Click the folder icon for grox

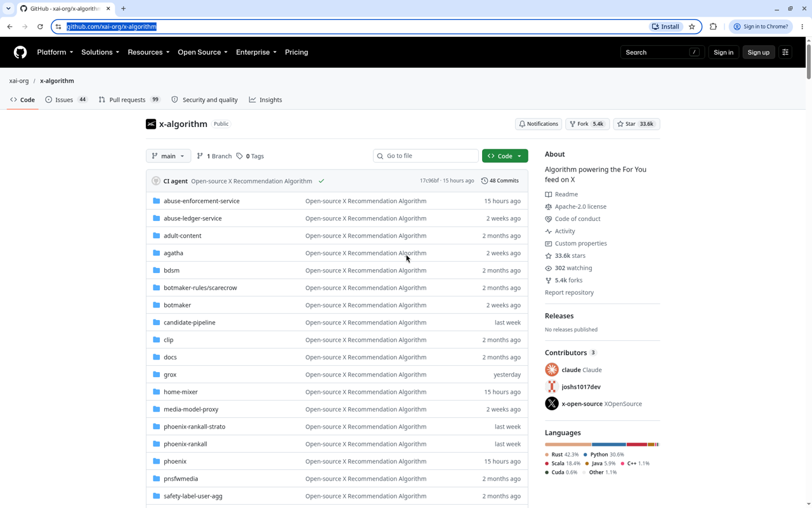pos(156,375)
